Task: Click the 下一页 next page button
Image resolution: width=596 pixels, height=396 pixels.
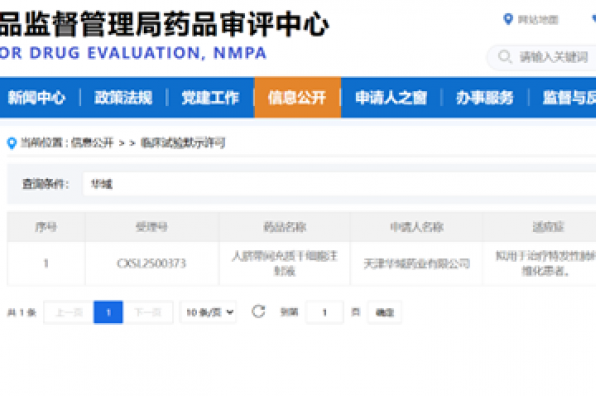Action: click(x=148, y=312)
